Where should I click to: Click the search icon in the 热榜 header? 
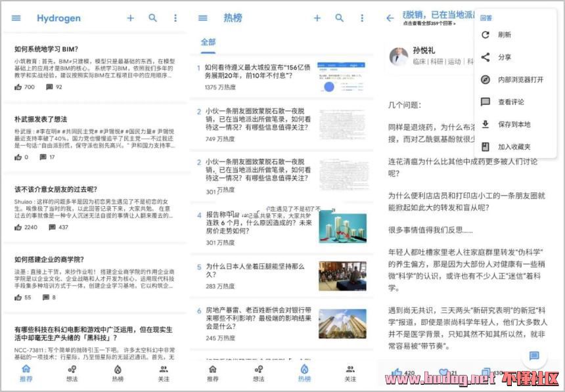pos(339,18)
